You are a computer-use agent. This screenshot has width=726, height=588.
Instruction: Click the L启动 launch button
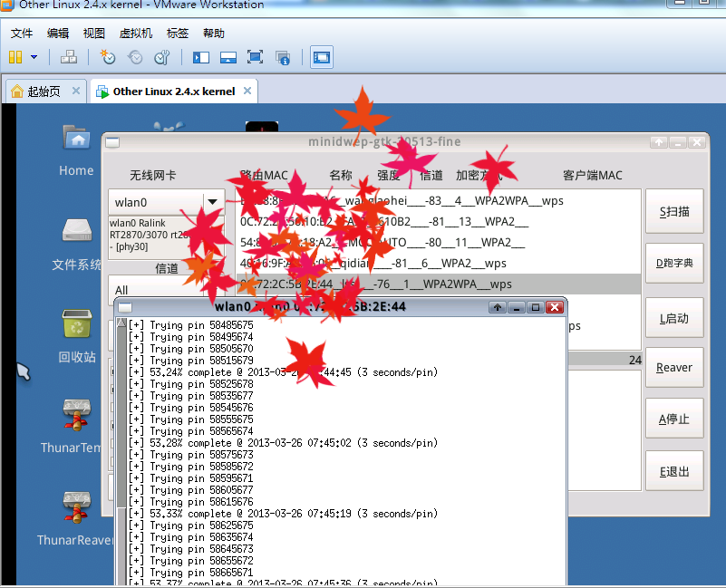674,318
